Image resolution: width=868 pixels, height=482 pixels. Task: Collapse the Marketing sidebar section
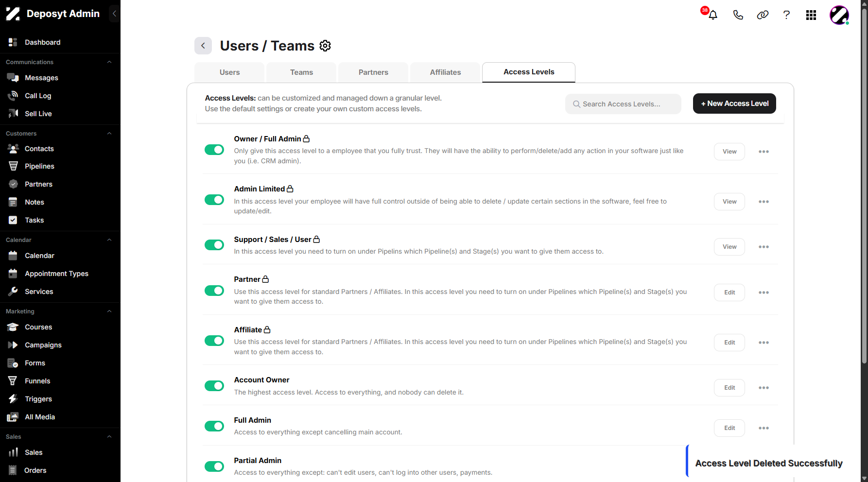click(x=109, y=311)
